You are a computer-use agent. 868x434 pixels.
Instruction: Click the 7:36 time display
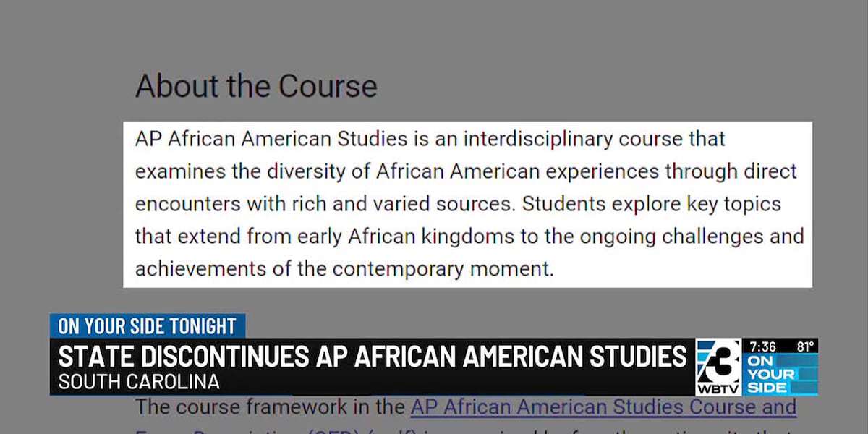(764, 346)
